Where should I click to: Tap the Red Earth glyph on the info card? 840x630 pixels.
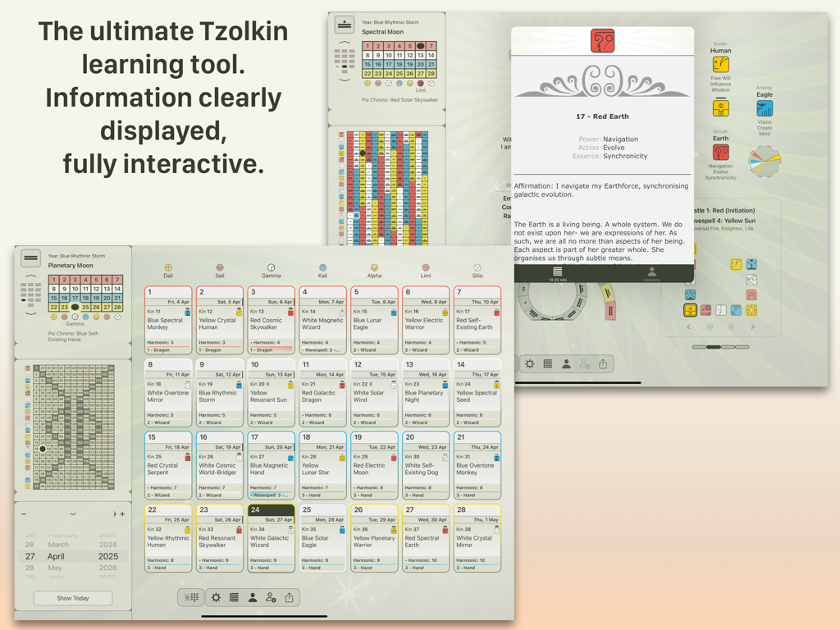[604, 40]
